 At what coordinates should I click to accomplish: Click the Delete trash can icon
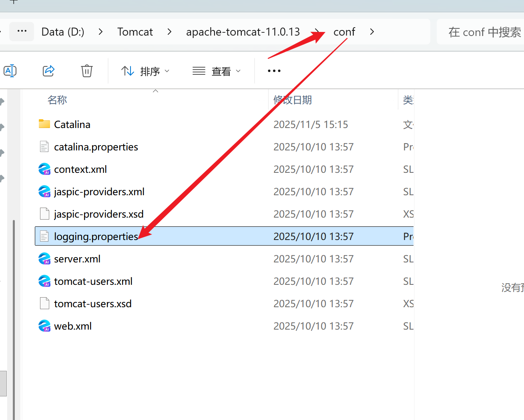(x=87, y=71)
